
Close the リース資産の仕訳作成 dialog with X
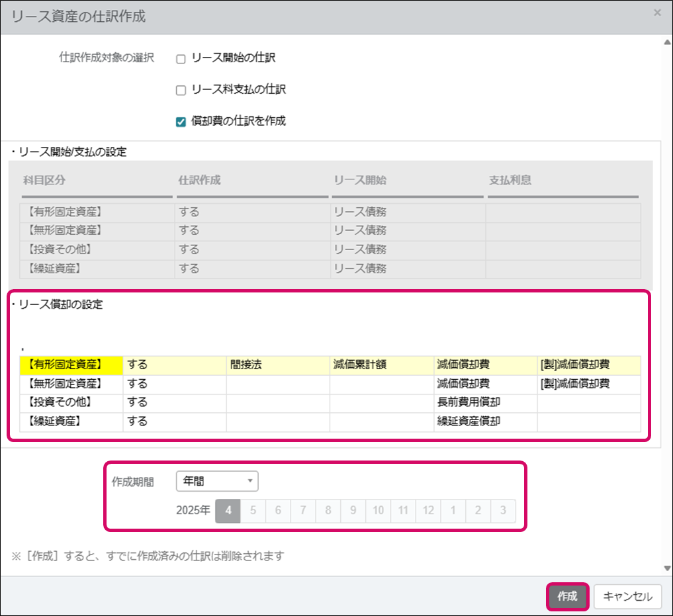[x=656, y=13]
